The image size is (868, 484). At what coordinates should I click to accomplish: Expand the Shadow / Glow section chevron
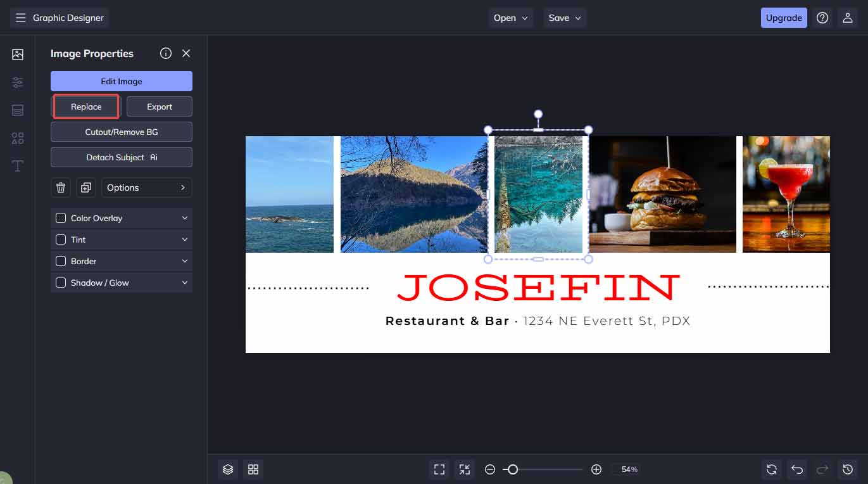click(x=185, y=283)
